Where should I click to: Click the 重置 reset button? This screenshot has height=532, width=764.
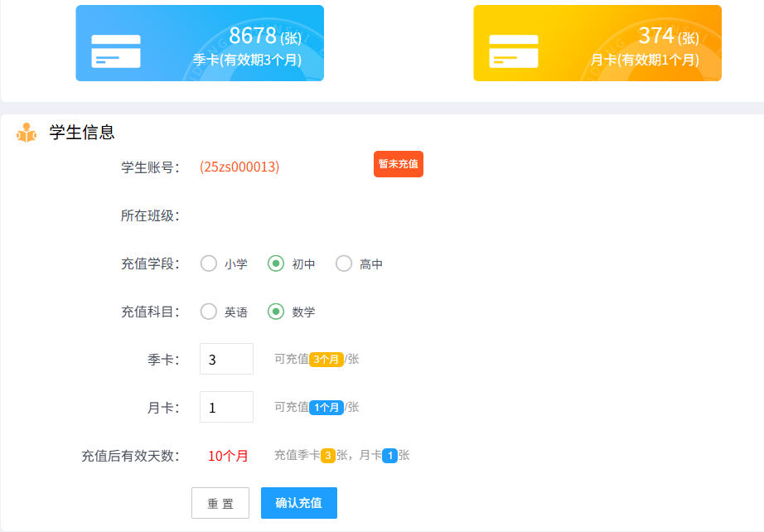(220, 503)
